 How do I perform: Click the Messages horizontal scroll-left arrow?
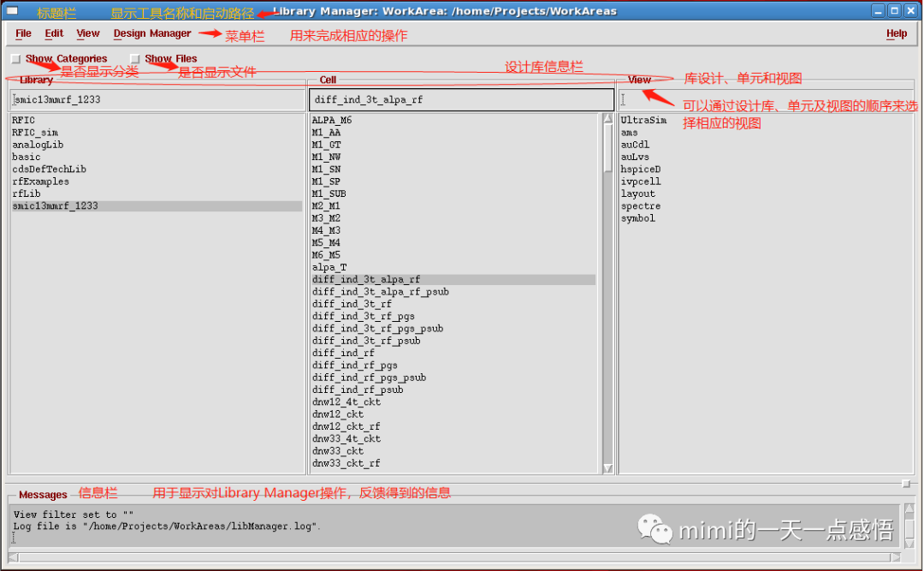click(14, 557)
